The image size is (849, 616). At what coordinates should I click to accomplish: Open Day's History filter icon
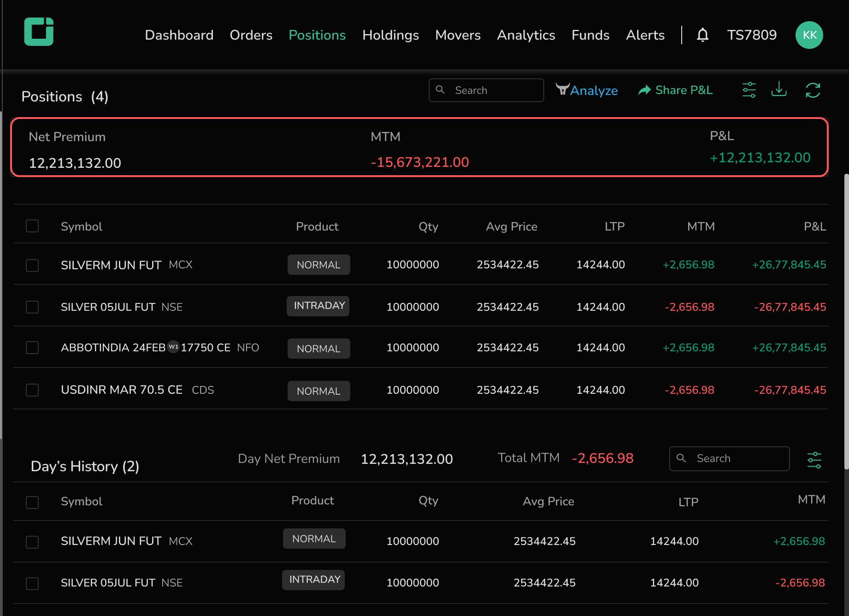point(814,460)
